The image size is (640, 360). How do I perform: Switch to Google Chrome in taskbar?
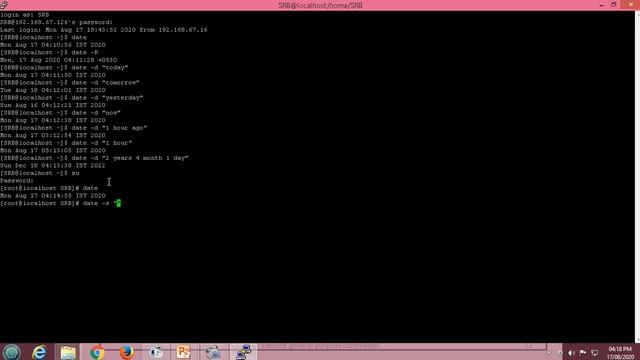pyautogui.click(x=97, y=352)
